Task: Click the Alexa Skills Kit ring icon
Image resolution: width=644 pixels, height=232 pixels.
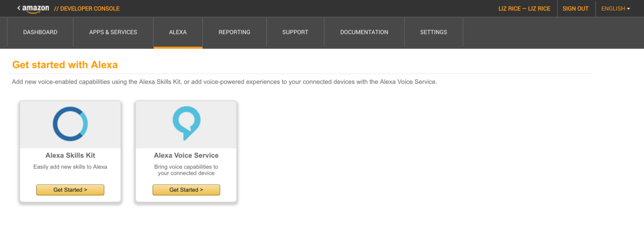Action: 70,124
